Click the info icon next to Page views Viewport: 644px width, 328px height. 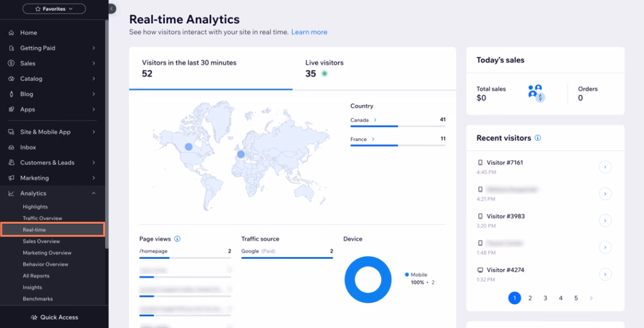[177, 239]
